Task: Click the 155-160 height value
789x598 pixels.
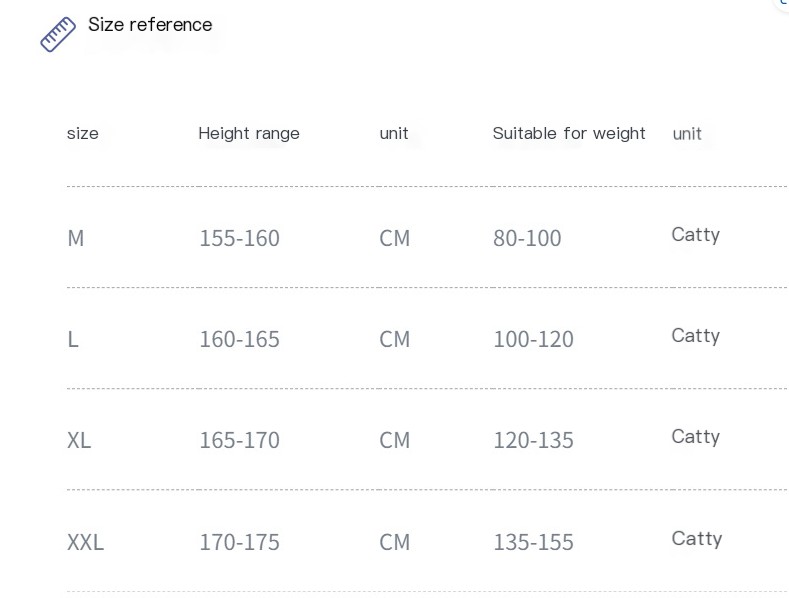Action: [x=240, y=238]
